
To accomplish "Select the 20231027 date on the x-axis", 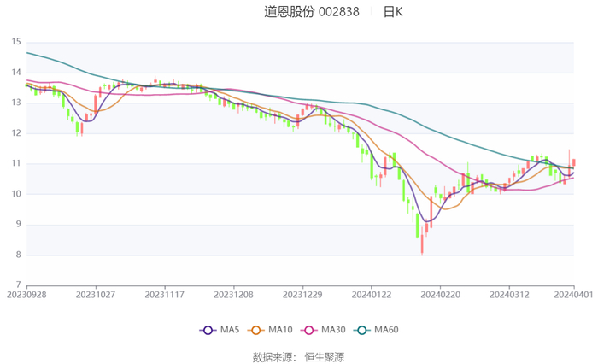I will click(x=96, y=293).
